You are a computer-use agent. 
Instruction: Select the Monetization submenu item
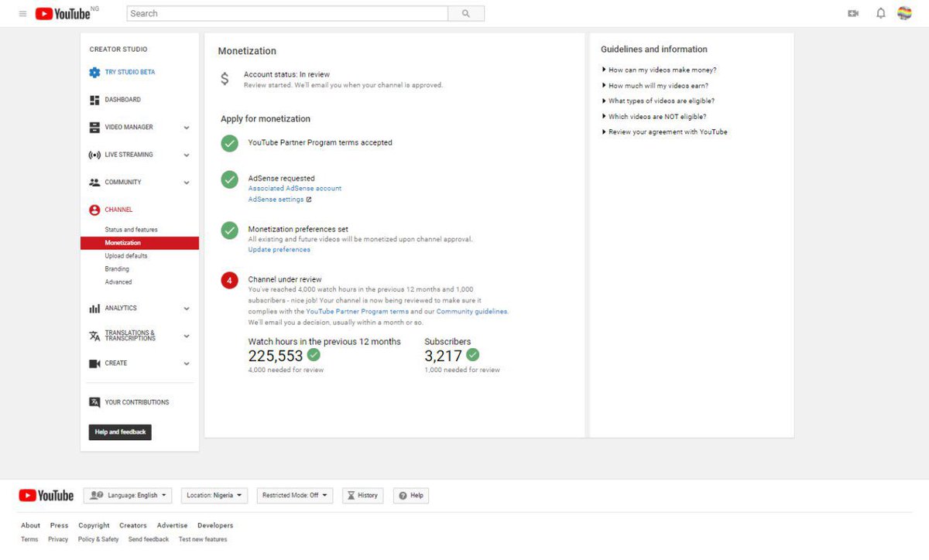139,243
